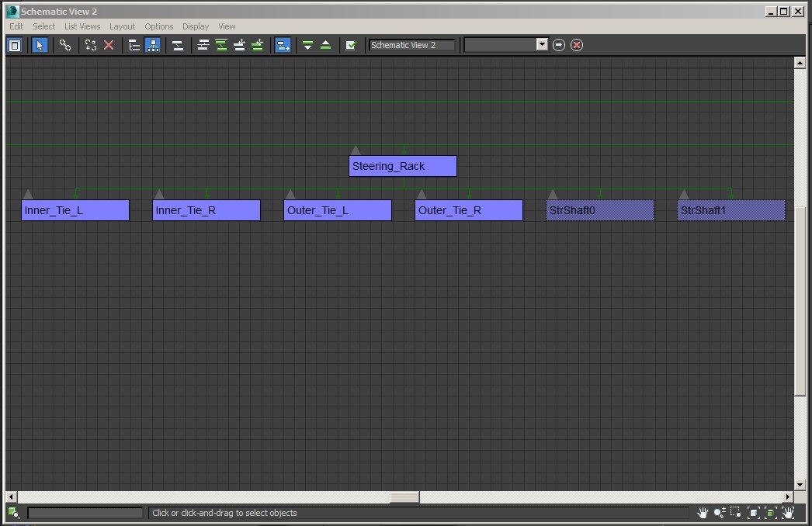Select the StrShaft0 node
Image resolution: width=812 pixels, height=526 pixels.
[599, 210]
